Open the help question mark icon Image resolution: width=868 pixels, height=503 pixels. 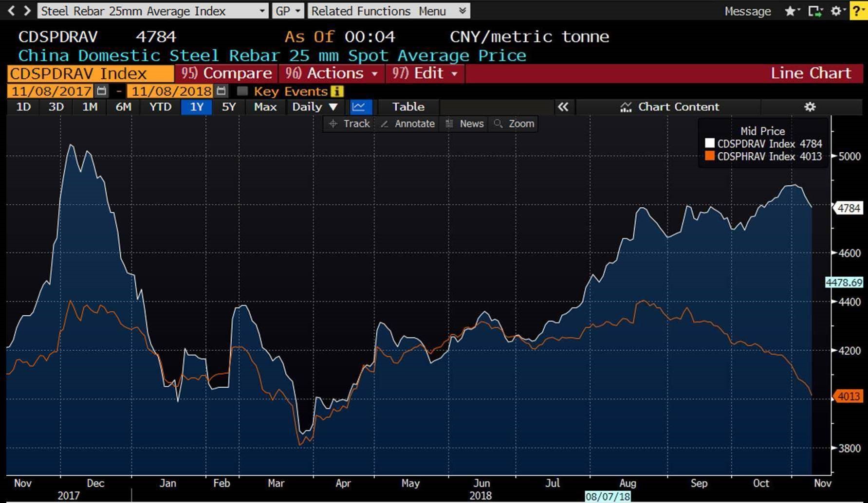pos(858,11)
